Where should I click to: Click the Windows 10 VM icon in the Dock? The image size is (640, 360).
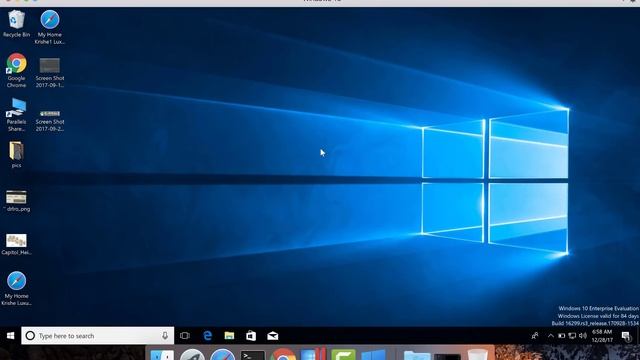click(x=373, y=355)
